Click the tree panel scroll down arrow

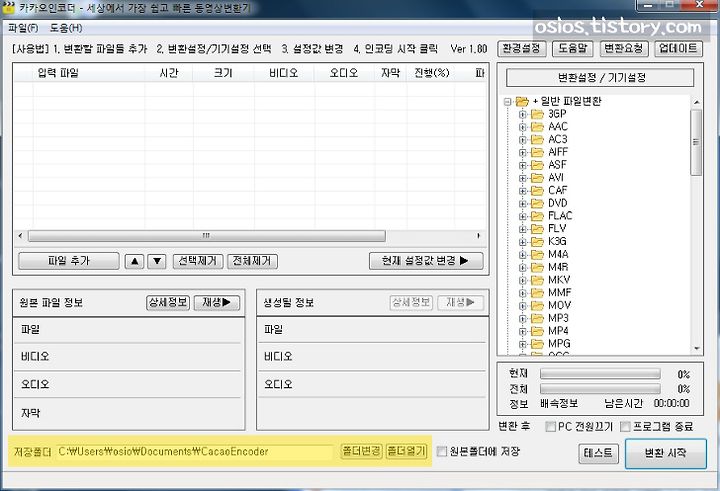[x=697, y=349]
